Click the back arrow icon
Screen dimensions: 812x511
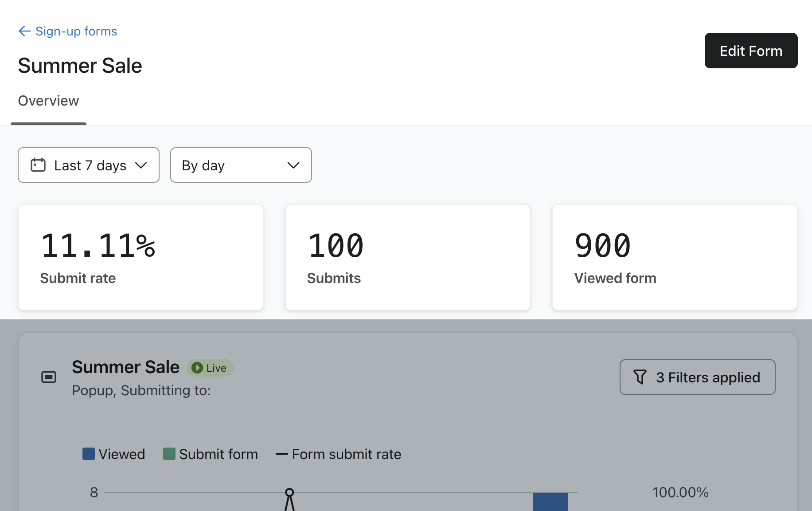24,31
